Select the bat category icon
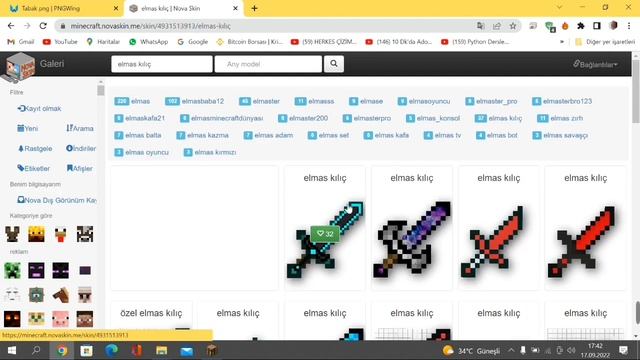The image size is (640, 360). click(x=12, y=234)
